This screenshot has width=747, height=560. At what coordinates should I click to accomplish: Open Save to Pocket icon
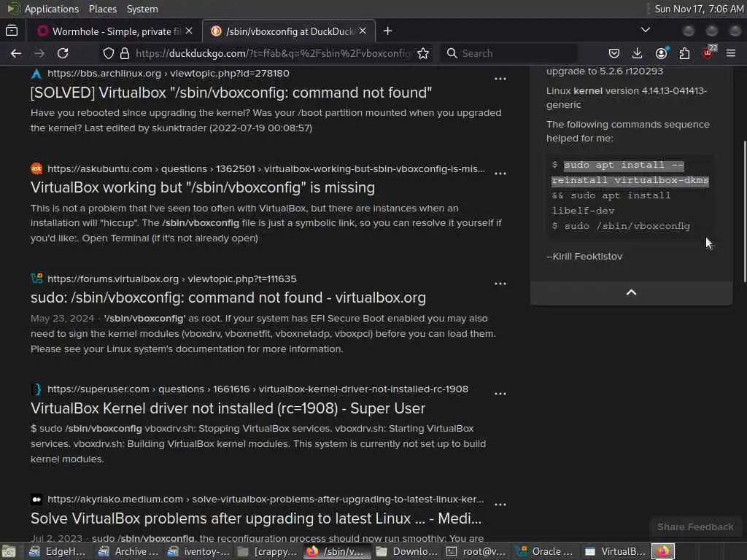614,53
